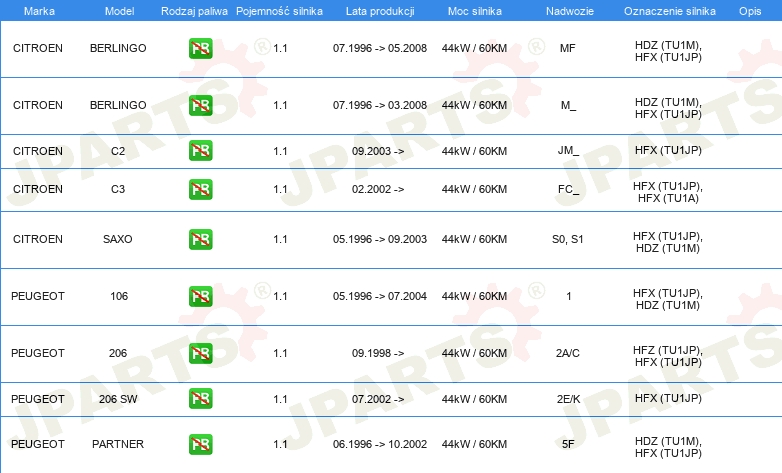Click the petrol icon in the Peugeot 106 row
The image size is (782, 473).
point(200,296)
